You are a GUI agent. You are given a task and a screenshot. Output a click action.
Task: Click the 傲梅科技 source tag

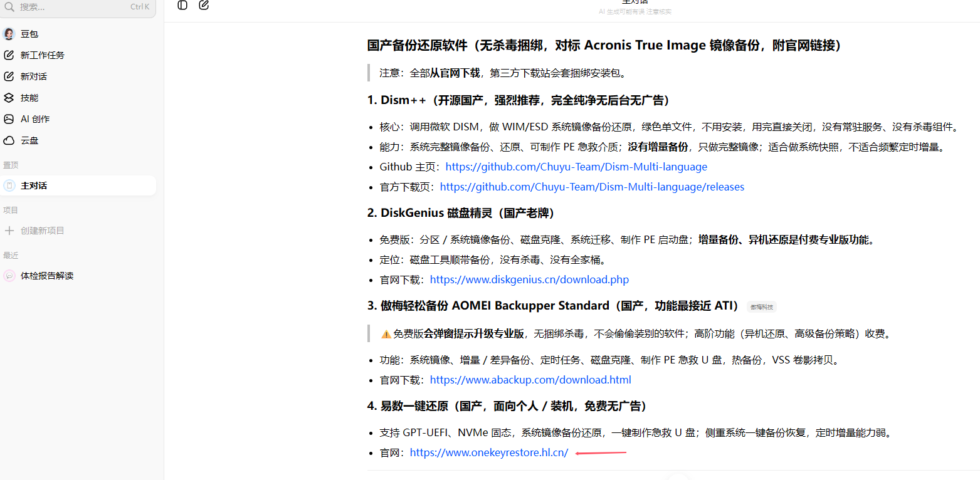pos(762,306)
